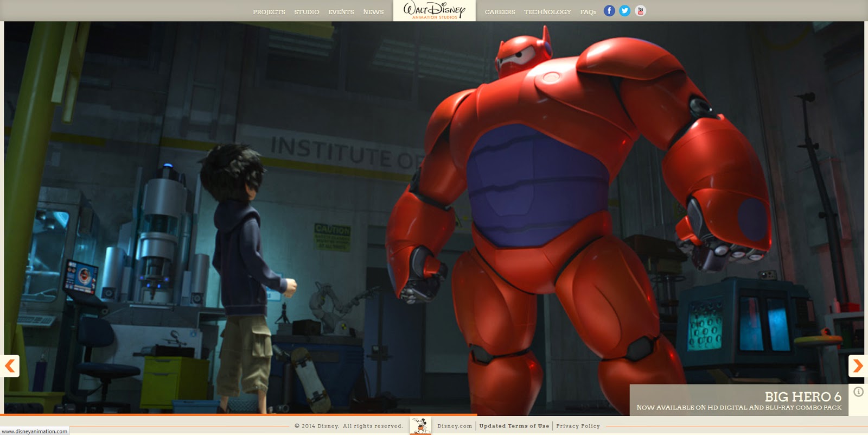
Task: Open the YouTube social icon
Action: point(641,11)
